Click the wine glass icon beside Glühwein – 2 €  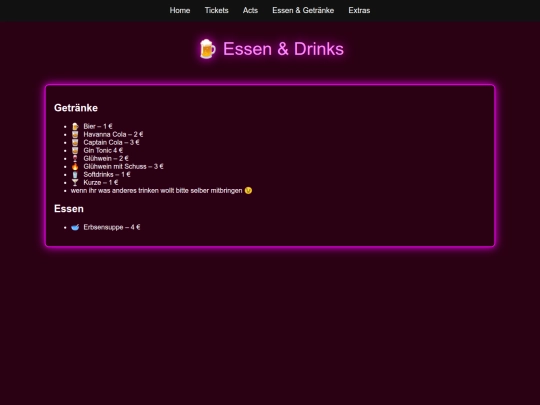coord(75,158)
